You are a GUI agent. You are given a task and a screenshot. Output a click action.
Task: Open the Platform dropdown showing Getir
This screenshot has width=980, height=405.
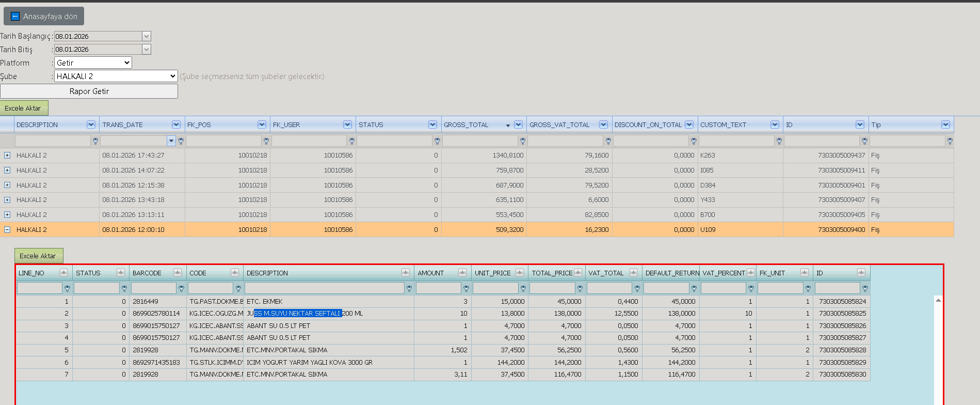(93, 63)
